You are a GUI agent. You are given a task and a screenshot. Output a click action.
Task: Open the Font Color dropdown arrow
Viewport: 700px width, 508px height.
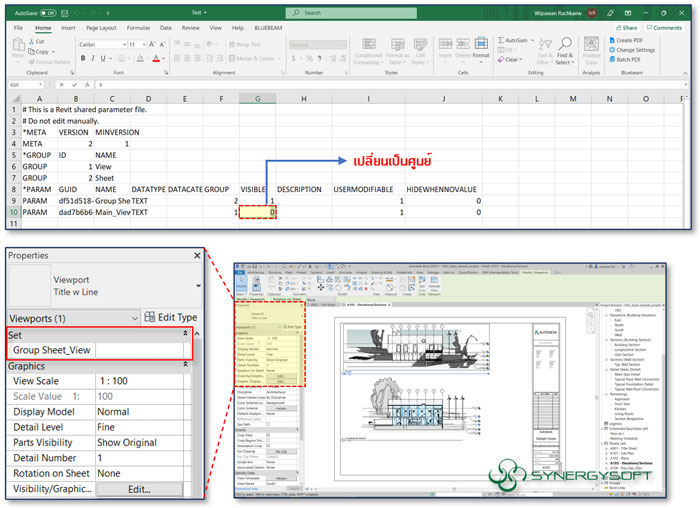pos(163,58)
